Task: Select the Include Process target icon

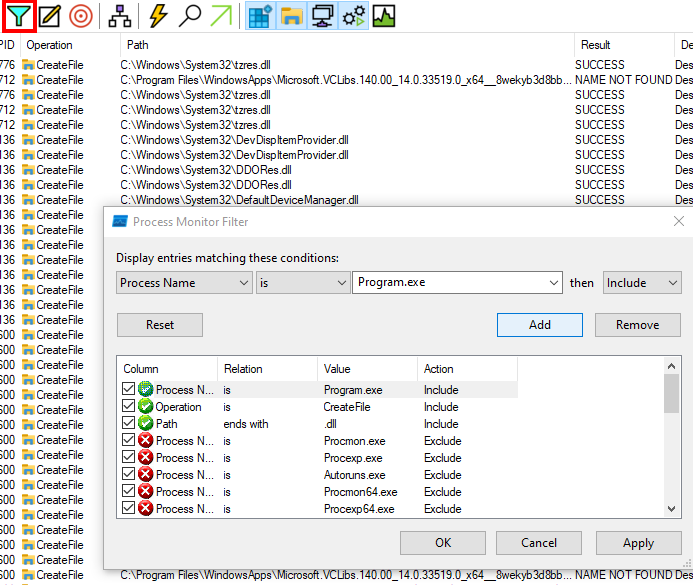Action: tap(81, 16)
